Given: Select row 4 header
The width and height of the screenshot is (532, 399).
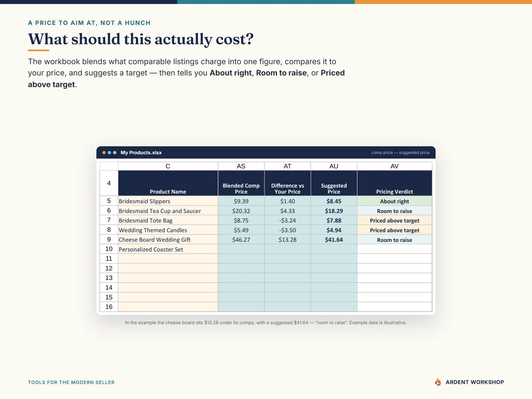Looking at the screenshot, I should click(x=109, y=183).
